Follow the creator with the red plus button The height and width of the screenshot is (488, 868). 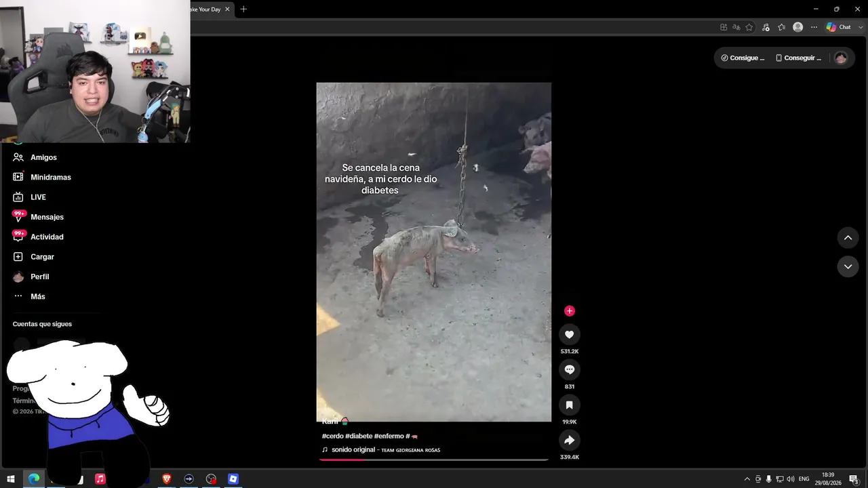click(x=569, y=311)
